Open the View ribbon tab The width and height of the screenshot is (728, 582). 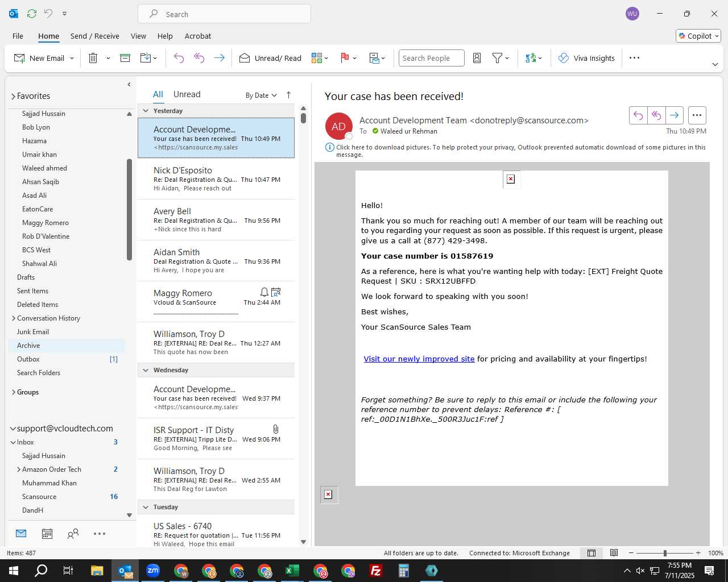click(138, 36)
